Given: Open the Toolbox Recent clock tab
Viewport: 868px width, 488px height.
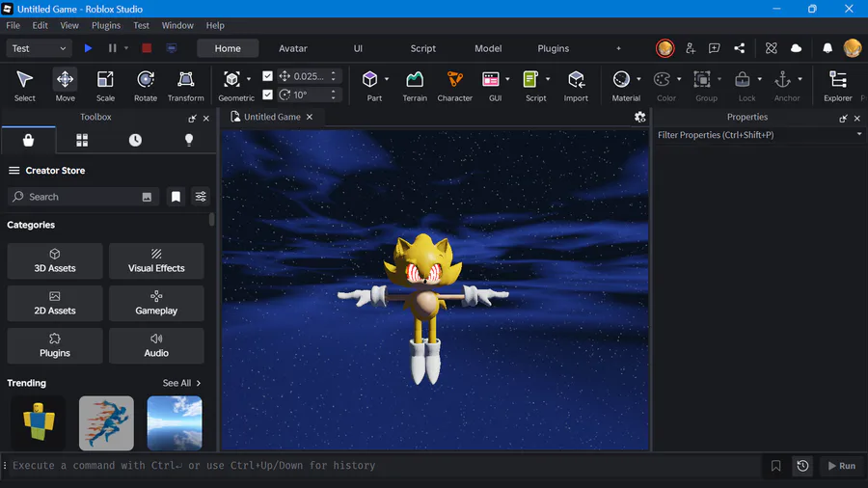Looking at the screenshot, I should [135, 140].
